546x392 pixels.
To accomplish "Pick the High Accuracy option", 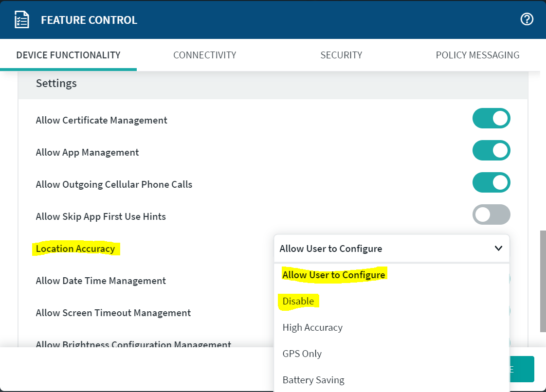I will [x=312, y=327].
